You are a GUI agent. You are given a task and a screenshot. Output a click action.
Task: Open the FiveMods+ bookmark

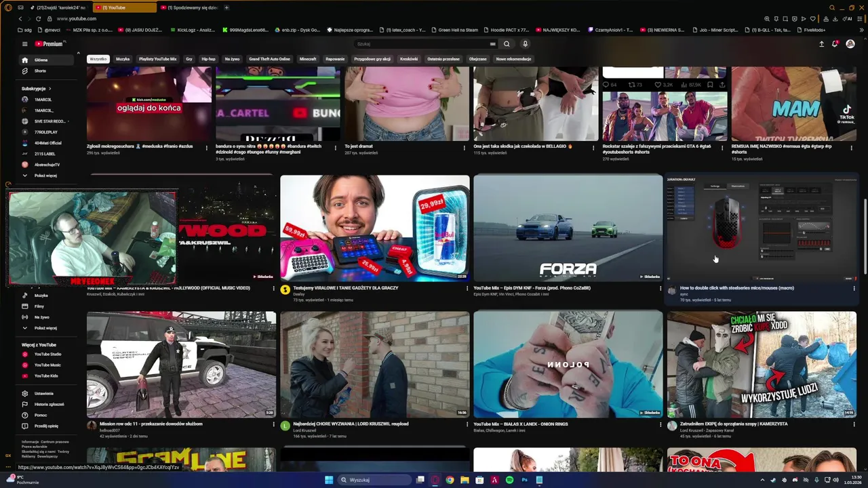[x=811, y=30]
